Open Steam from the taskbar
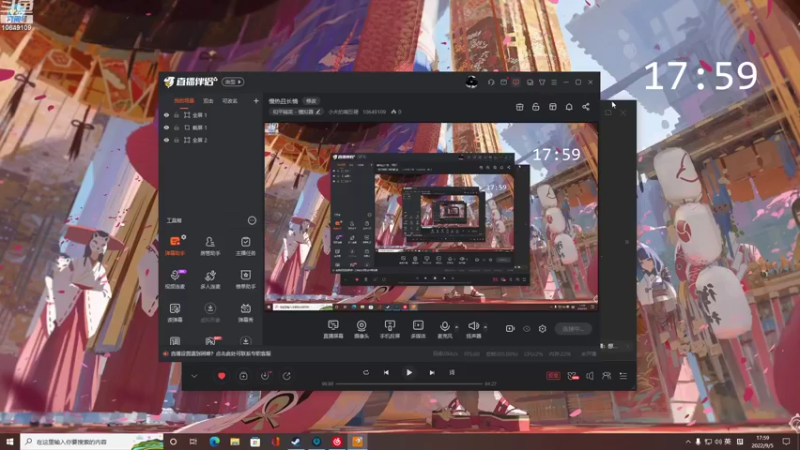800x450 pixels. pos(296,442)
